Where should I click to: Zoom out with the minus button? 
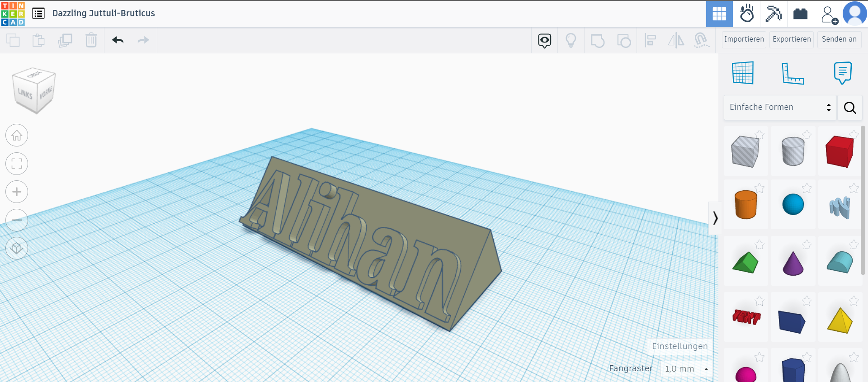(17, 220)
